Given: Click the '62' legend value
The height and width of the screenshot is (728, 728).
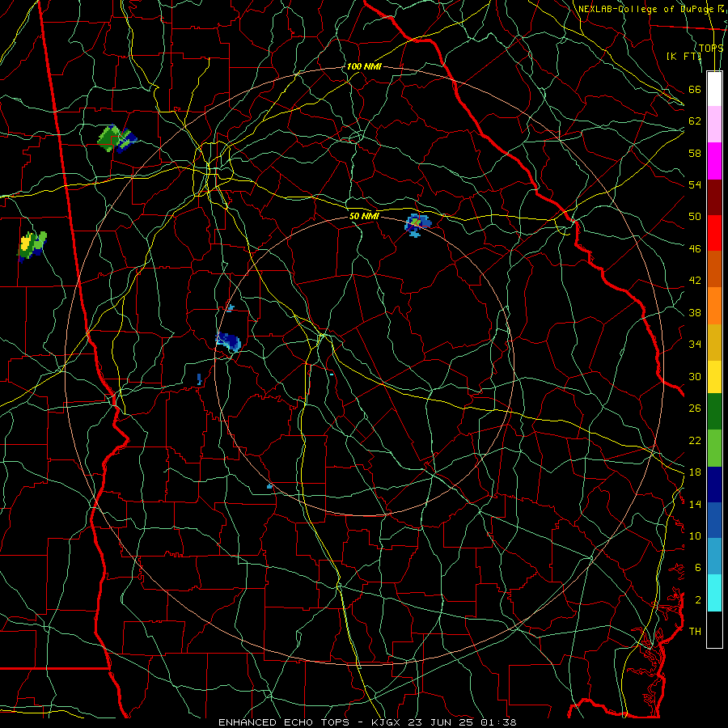Looking at the screenshot, I should [695, 121].
